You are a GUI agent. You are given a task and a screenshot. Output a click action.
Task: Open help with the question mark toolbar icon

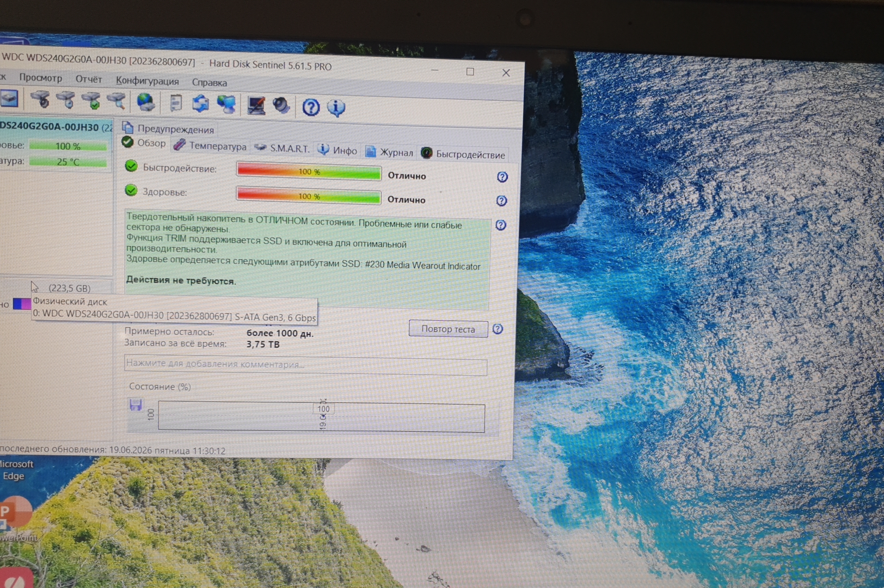311,107
